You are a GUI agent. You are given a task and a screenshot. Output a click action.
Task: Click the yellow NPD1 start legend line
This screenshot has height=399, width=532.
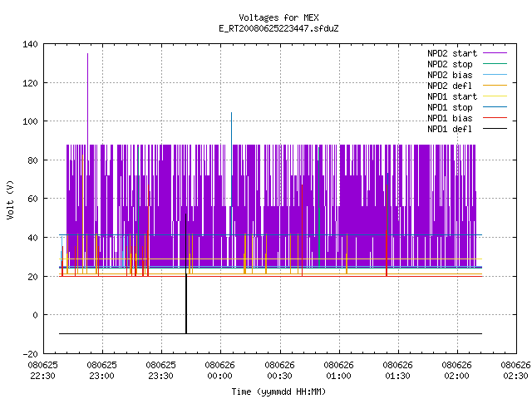coord(495,96)
